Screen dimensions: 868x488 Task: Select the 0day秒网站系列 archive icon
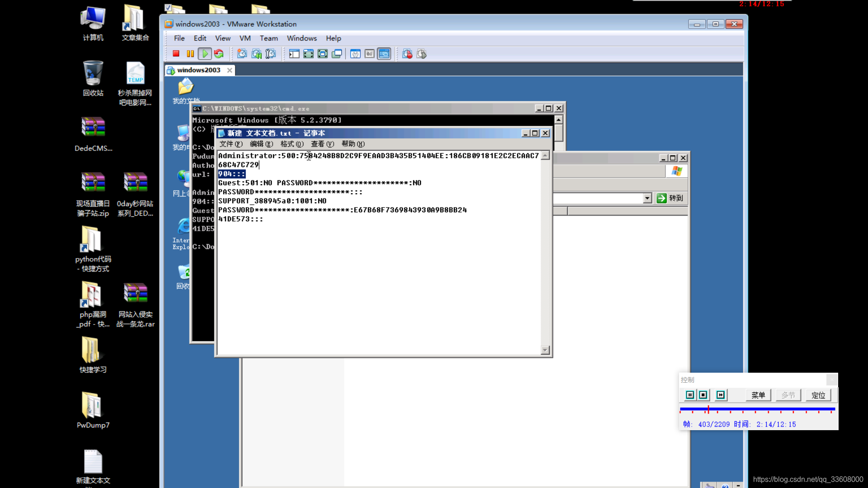[135, 194]
